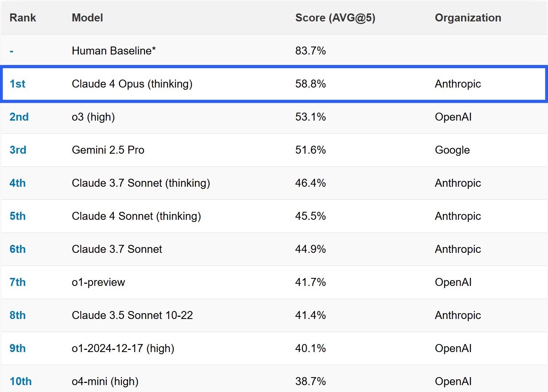
Task: Open the 5th rank link
Action: tap(17, 216)
